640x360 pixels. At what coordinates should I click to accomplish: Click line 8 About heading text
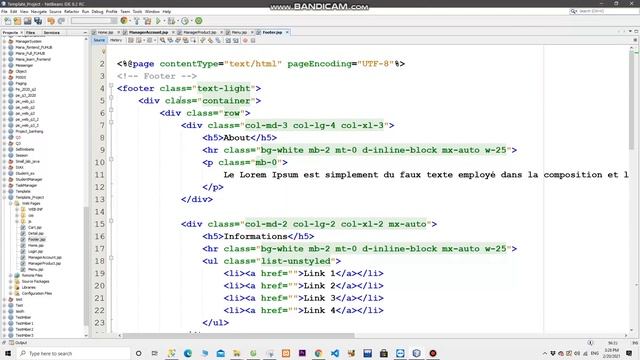(237, 138)
